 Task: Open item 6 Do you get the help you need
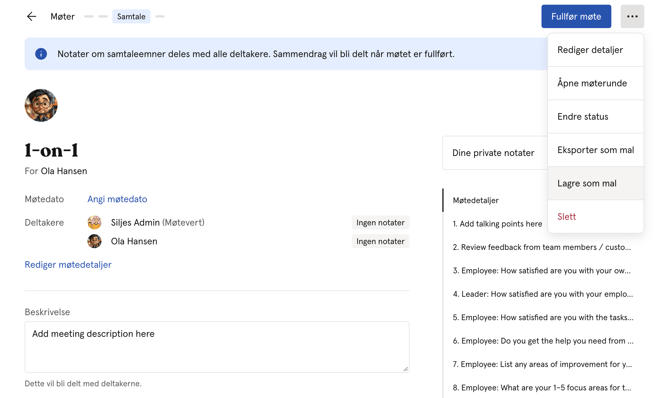point(543,341)
